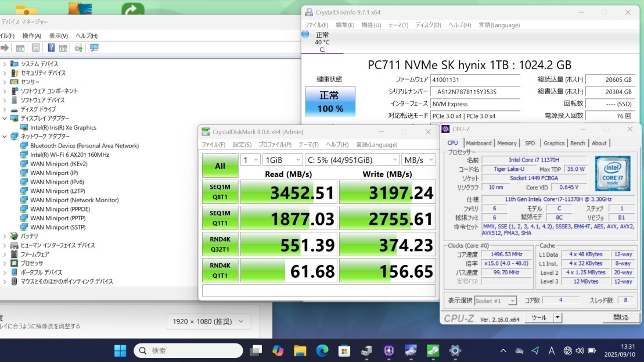This screenshot has height=362, width=644.
Task: Click the update driver toolbar icon
Action: [78, 48]
